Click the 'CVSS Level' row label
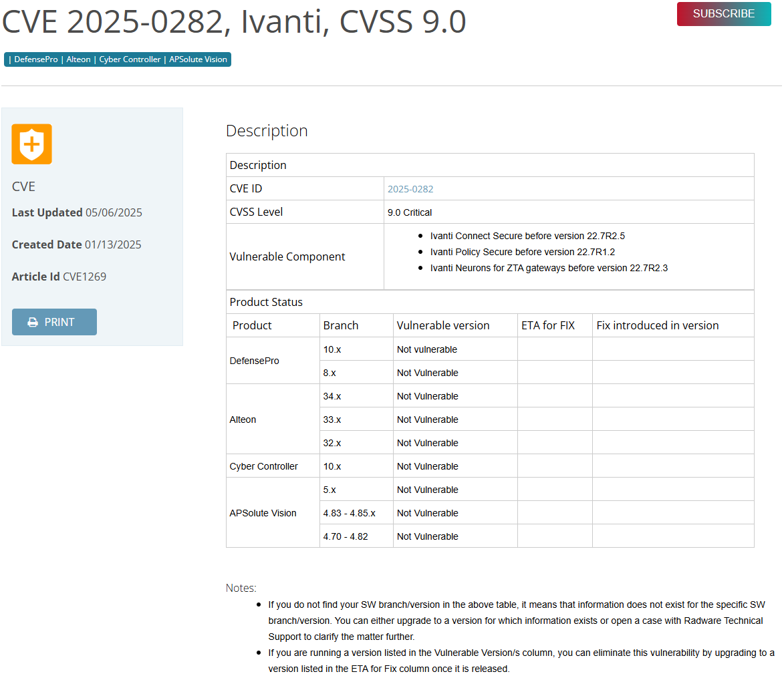 tap(256, 212)
